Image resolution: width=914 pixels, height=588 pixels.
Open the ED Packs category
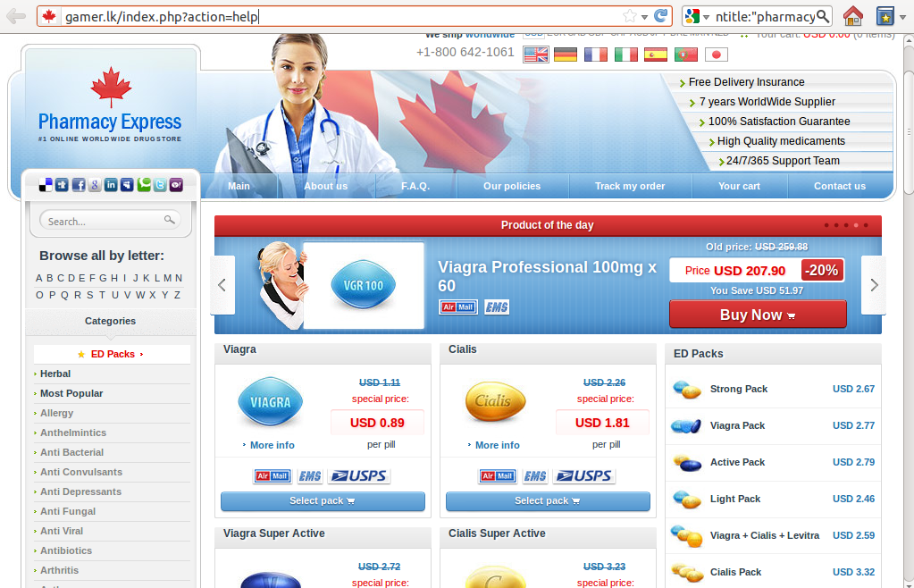click(x=112, y=354)
